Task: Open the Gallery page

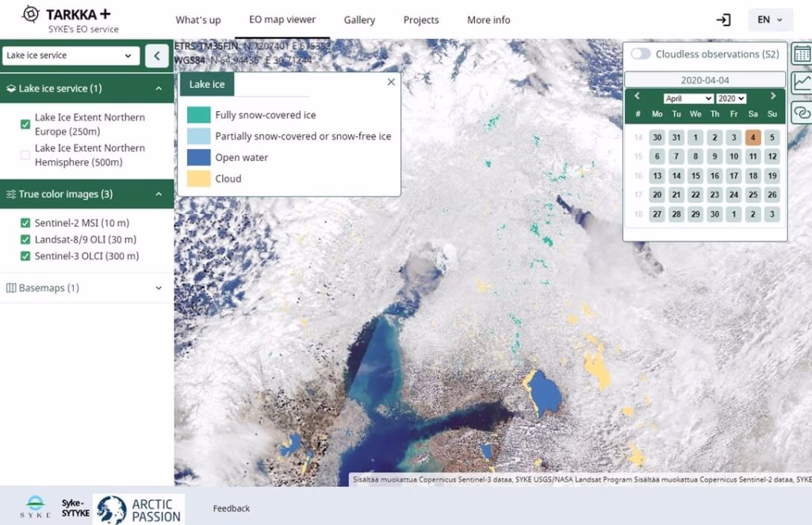Action: (359, 20)
